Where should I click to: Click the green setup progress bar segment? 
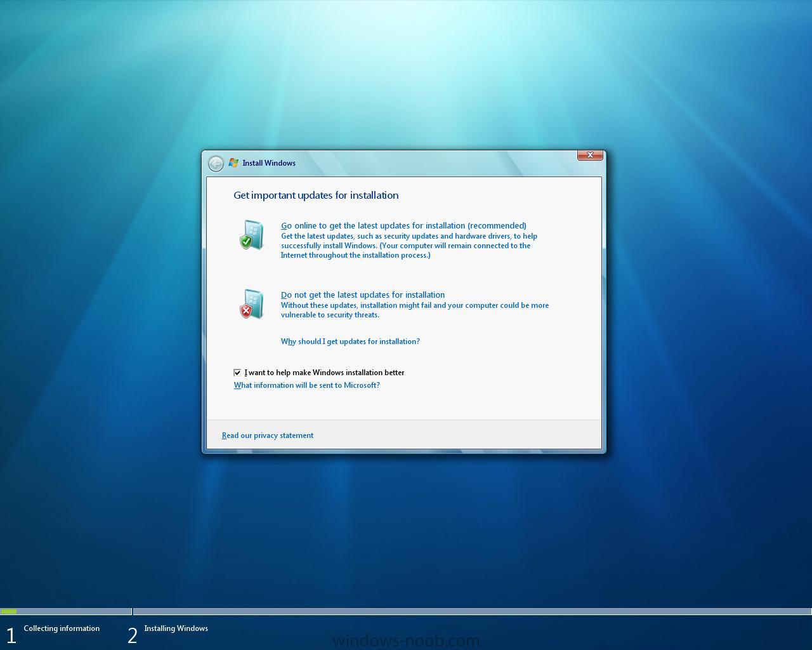point(9,612)
